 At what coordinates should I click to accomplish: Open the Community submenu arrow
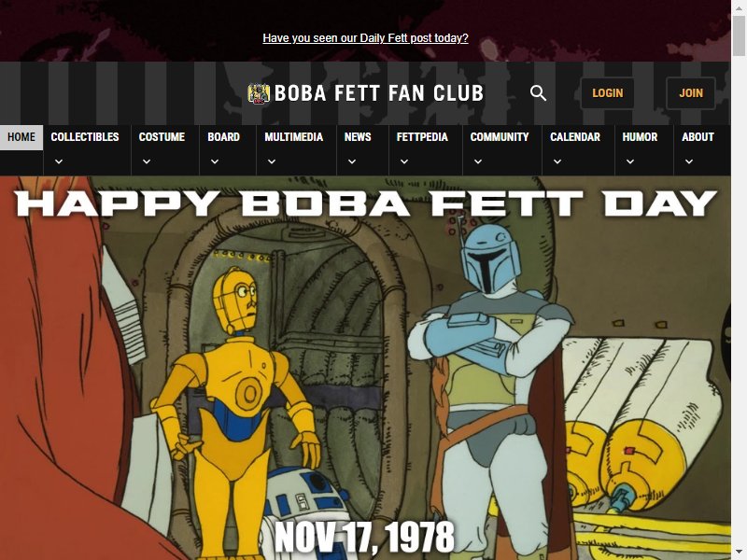478,161
